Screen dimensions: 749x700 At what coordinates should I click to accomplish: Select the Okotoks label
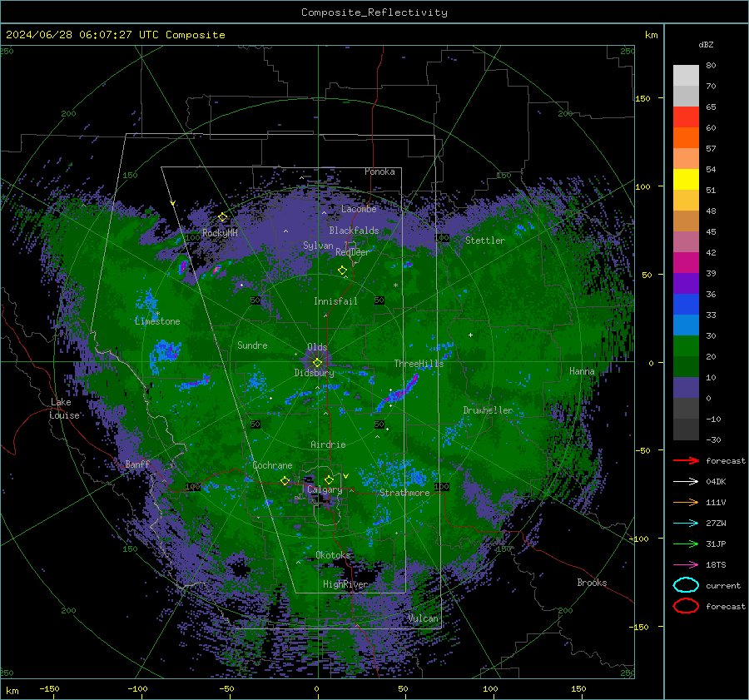click(x=333, y=554)
